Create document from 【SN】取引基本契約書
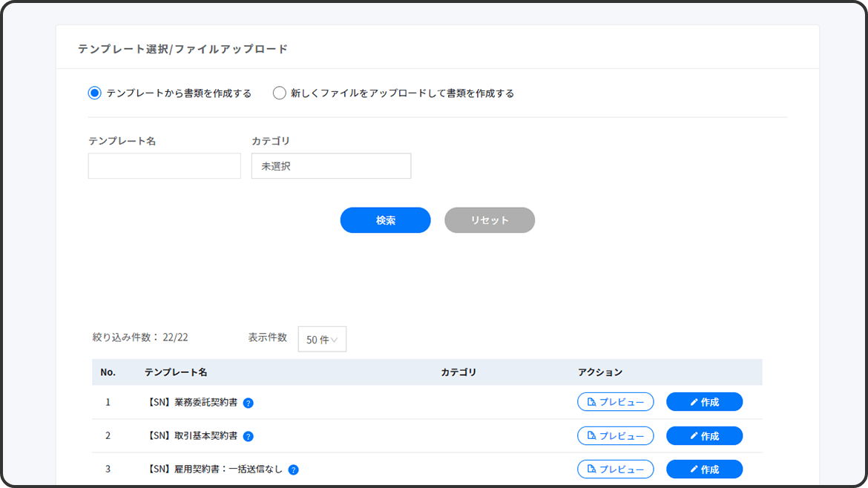Viewport: 868px width, 488px height. coord(704,436)
